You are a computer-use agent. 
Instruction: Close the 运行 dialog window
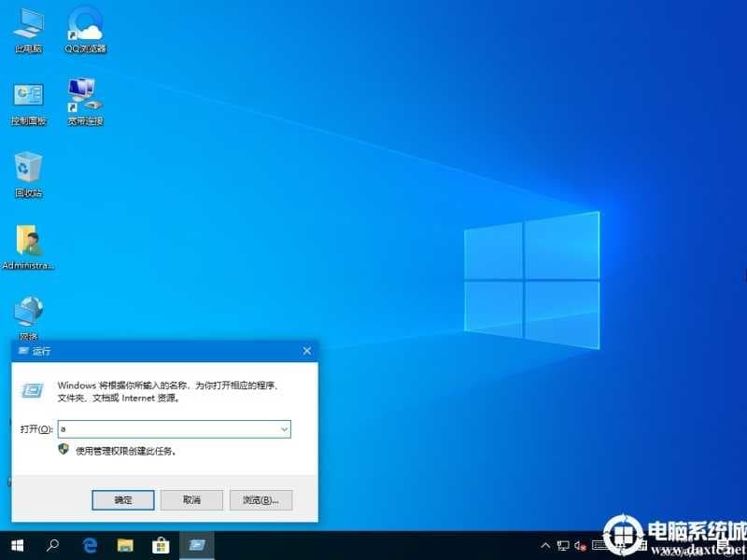click(307, 351)
